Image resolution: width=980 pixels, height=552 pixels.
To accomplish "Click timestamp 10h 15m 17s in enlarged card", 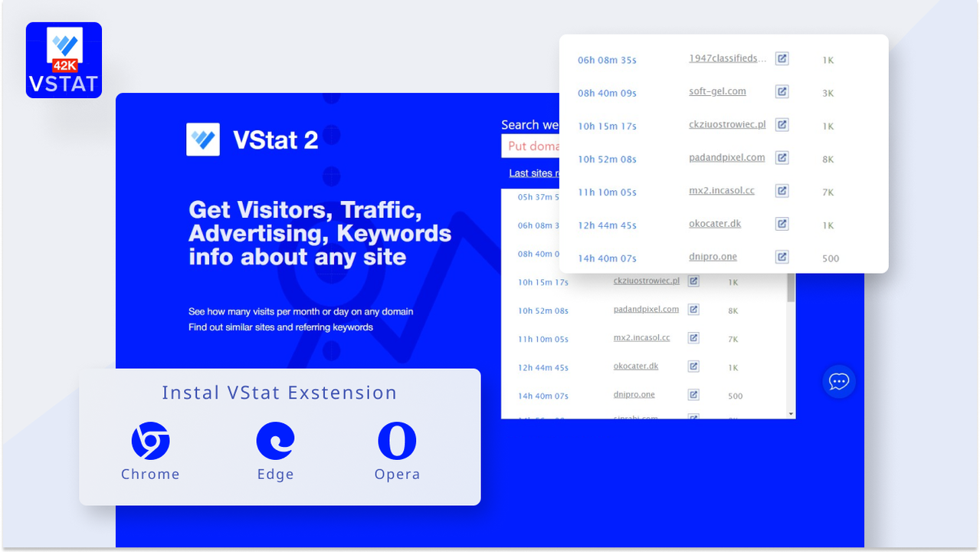I will coord(607,126).
